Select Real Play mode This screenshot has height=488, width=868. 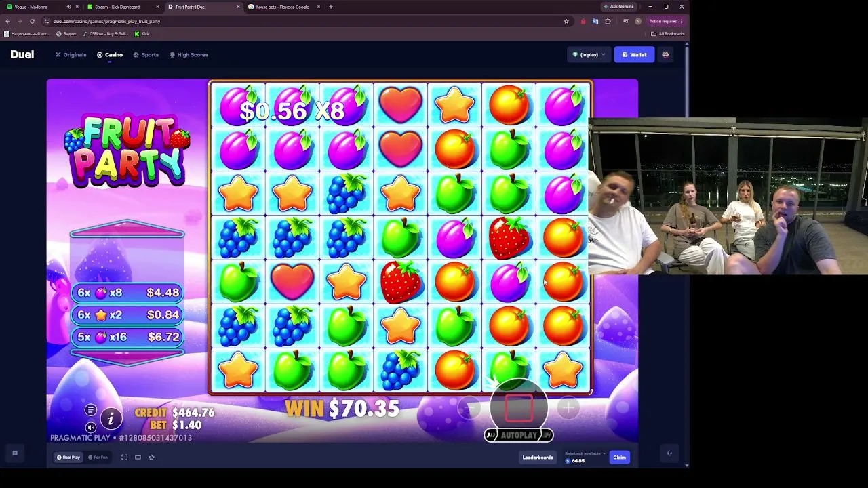68,457
